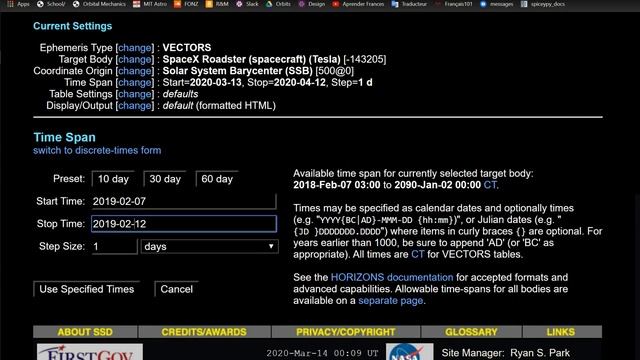Screen dimensions: 640x360
Task: Open the FONZ bookmark folder
Action: (186, 4)
